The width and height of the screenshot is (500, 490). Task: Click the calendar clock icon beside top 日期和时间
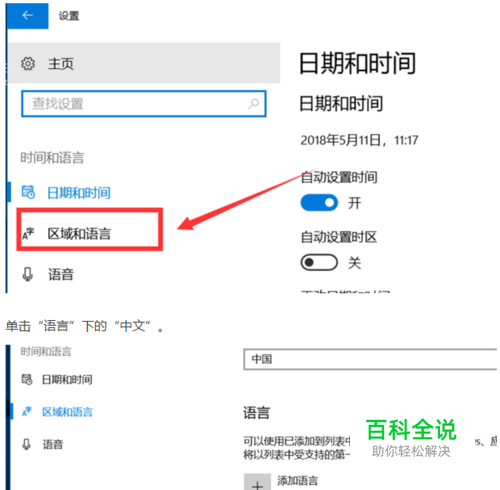(x=28, y=192)
